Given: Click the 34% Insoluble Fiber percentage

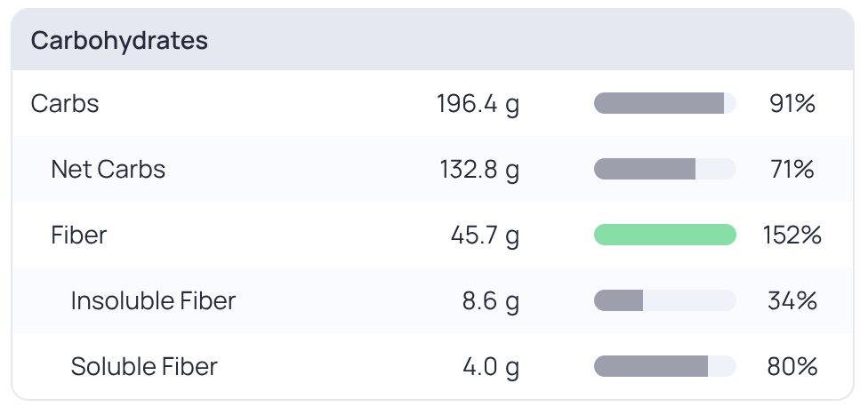Looking at the screenshot, I should point(792,301).
